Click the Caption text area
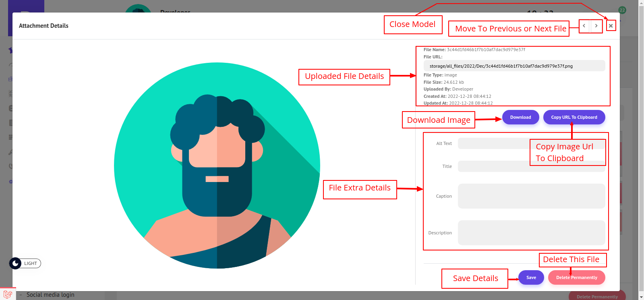 [531, 196]
